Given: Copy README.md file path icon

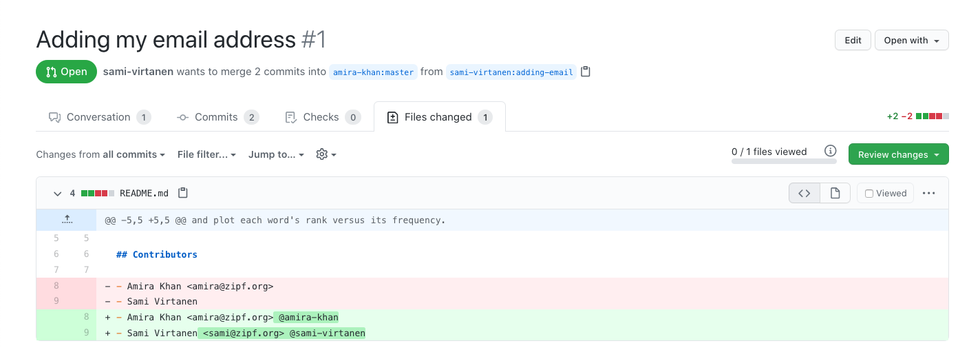Looking at the screenshot, I should (x=182, y=193).
